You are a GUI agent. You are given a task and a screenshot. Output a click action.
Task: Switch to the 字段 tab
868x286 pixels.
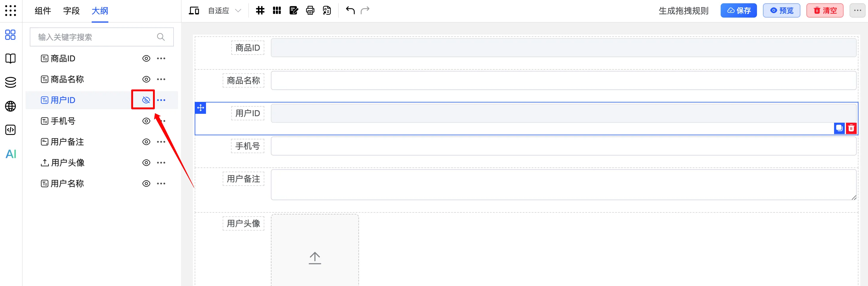point(71,11)
